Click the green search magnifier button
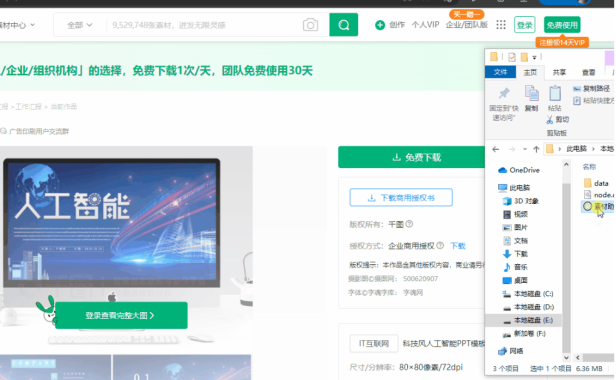The image size is (616, 380). 343,25
